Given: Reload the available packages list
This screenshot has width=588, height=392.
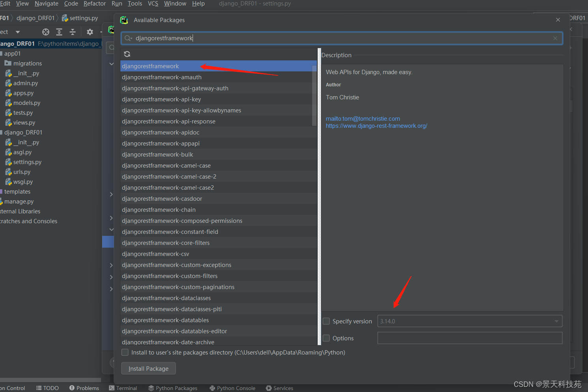Looking at the screenshot, I should (127, 54).
